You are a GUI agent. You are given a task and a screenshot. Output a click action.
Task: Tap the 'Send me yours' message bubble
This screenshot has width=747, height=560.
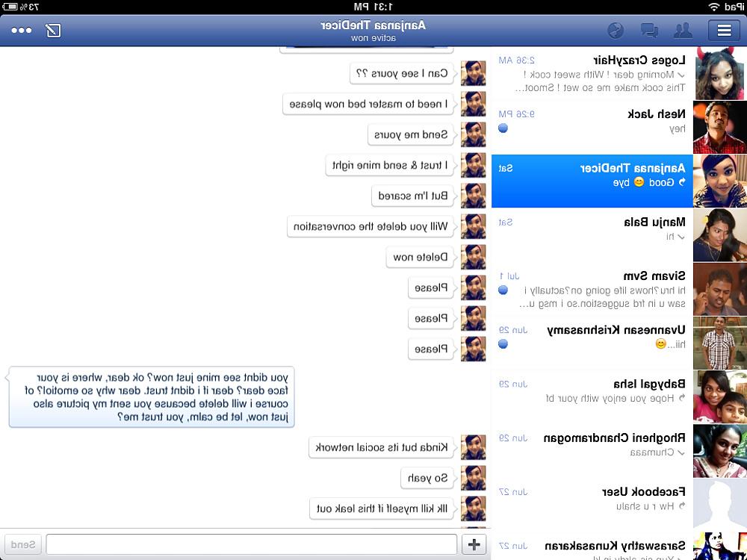pyautogui.click(x=411, y=134)
